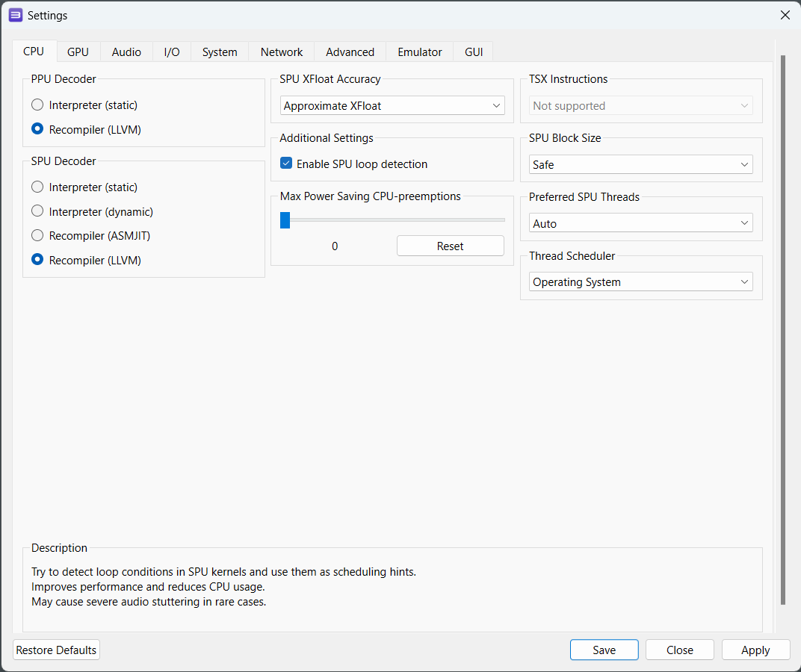Viewport: 801px width, 672px height.
Task: Select SPU Decoder Interpreter (static)
Action: pyautogui.click(x=84, y=187)
